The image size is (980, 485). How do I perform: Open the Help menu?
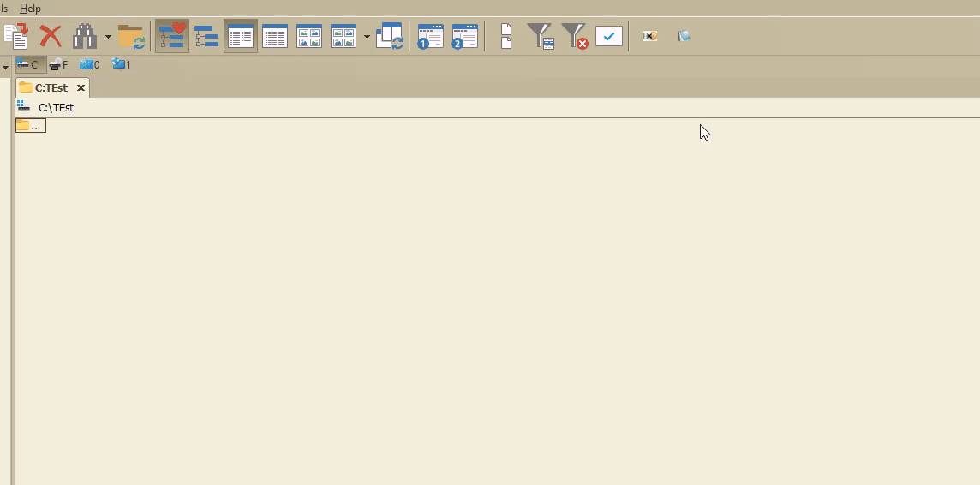point(30,9)
